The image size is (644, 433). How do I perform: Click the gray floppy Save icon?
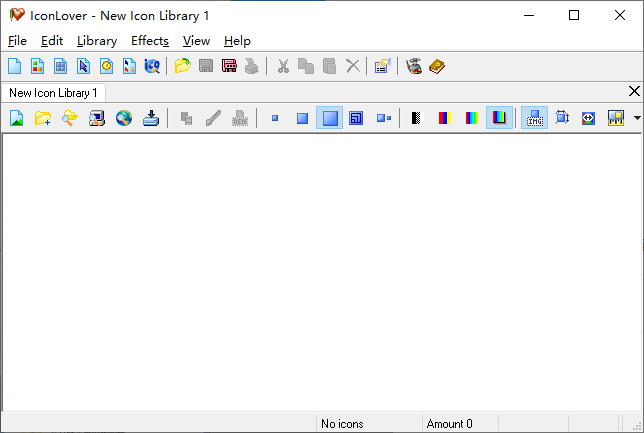[x=206, y=66]
